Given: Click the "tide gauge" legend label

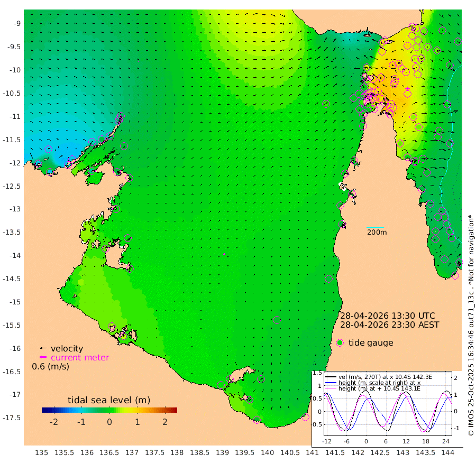Looking at the screenshot, I should click(x=371, y=342).
